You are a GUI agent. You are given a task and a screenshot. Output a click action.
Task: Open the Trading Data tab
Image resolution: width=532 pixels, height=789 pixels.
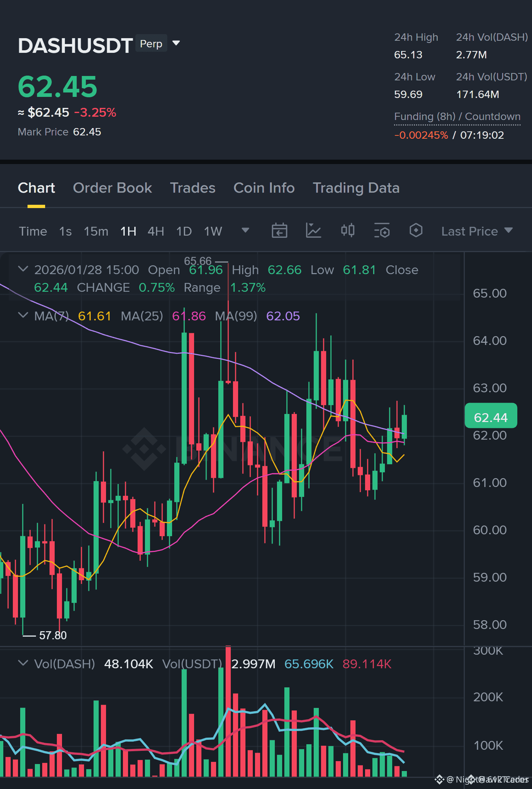coord(356,188)
